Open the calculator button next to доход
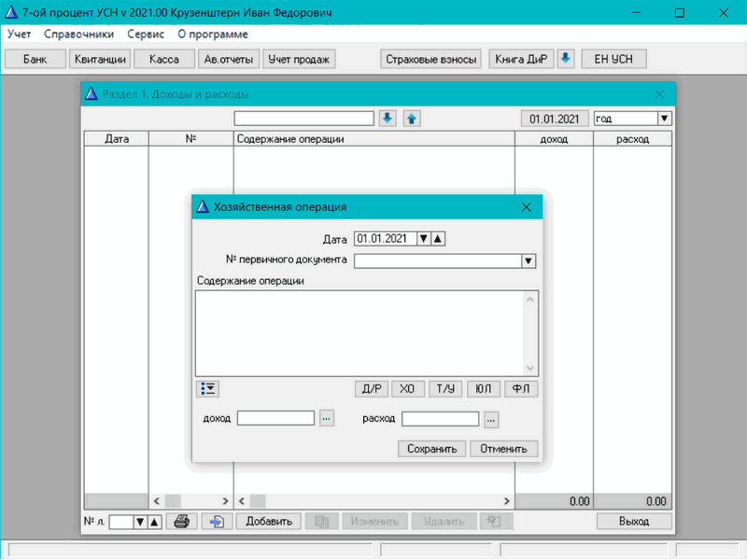 point(326,418)
